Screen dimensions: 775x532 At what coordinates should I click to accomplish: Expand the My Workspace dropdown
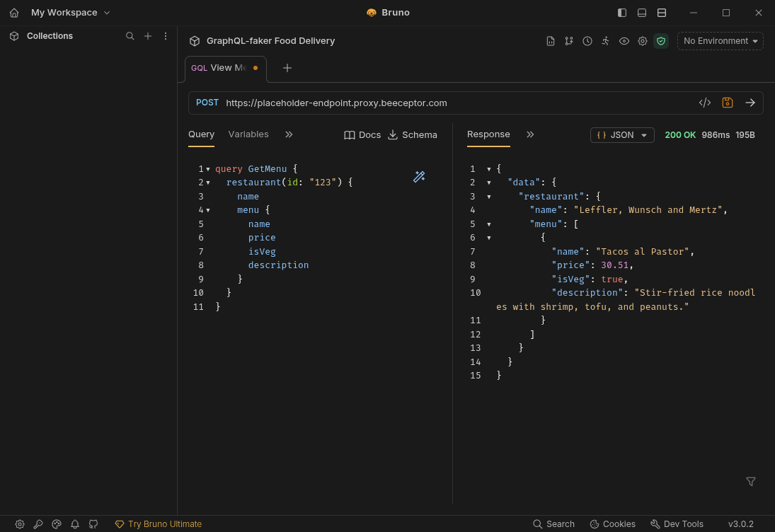coord(71,13)
